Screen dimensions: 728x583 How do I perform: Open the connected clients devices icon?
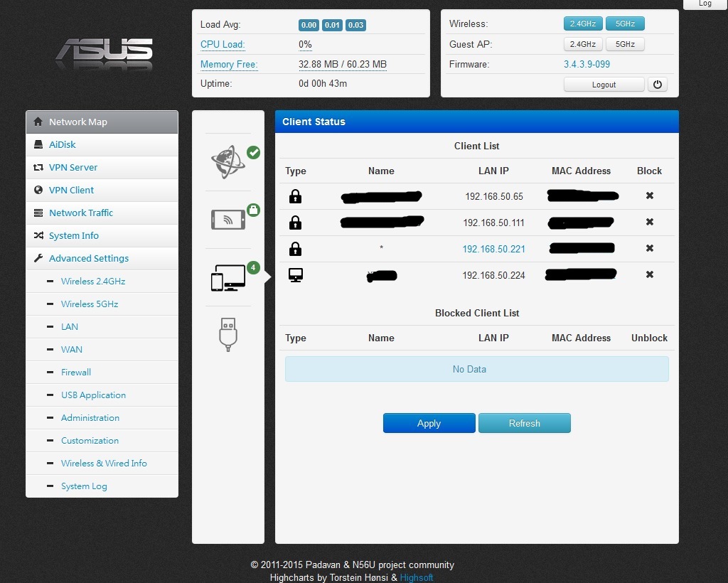coord(228,277)
